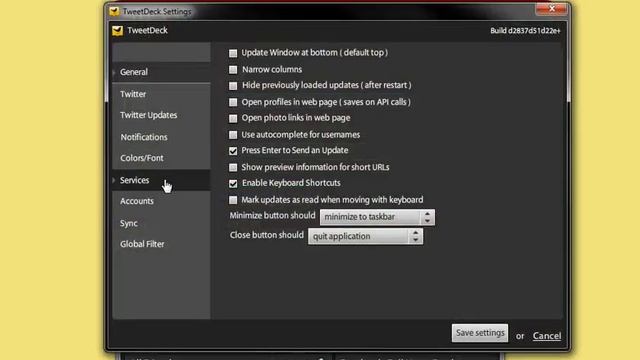Enable Open profiles in web page
Image resolution: width=640 pixels, height=360 pixels.
(233, 102)
